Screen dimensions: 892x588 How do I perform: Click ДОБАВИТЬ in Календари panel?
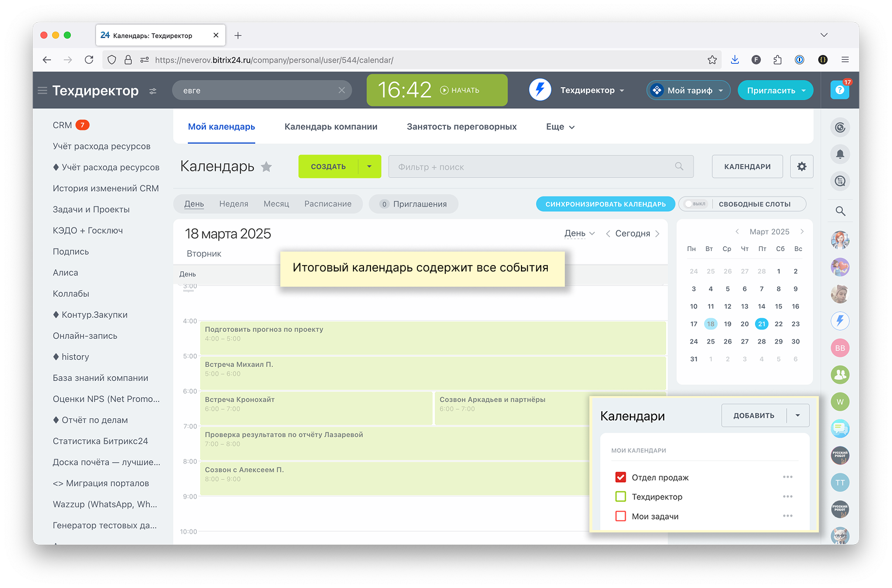[754, 415]
